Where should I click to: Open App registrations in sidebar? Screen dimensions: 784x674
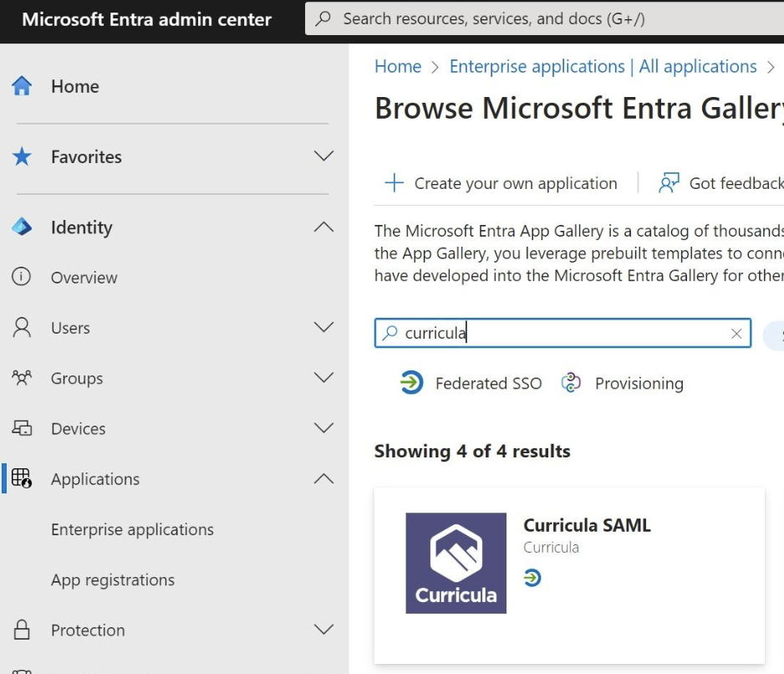[x=113, y=580]
